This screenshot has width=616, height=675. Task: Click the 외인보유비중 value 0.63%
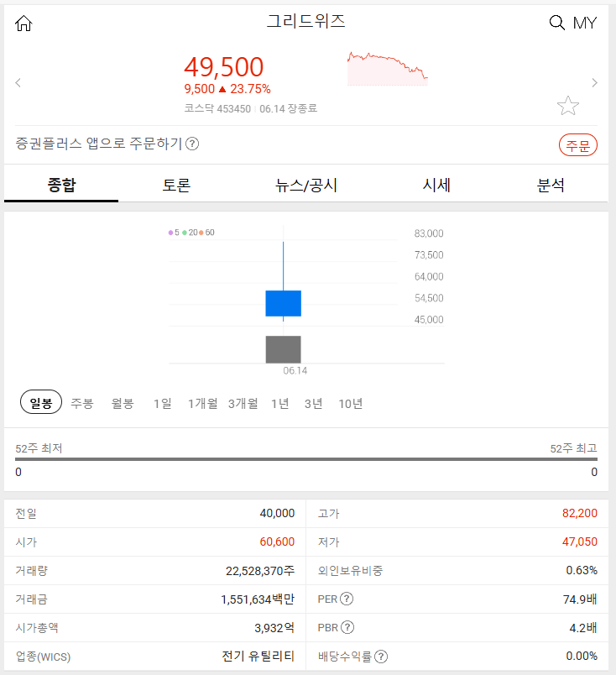coord(582,570)
